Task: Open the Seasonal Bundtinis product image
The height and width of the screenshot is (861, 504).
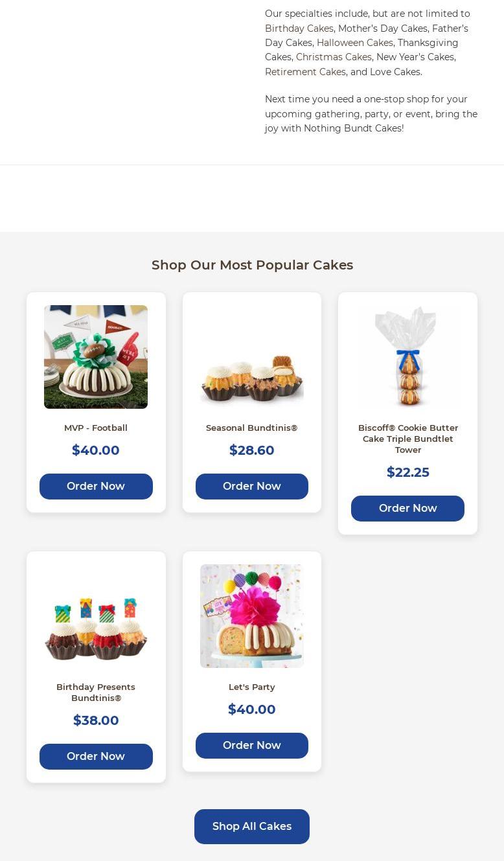Action: [252, 357]
